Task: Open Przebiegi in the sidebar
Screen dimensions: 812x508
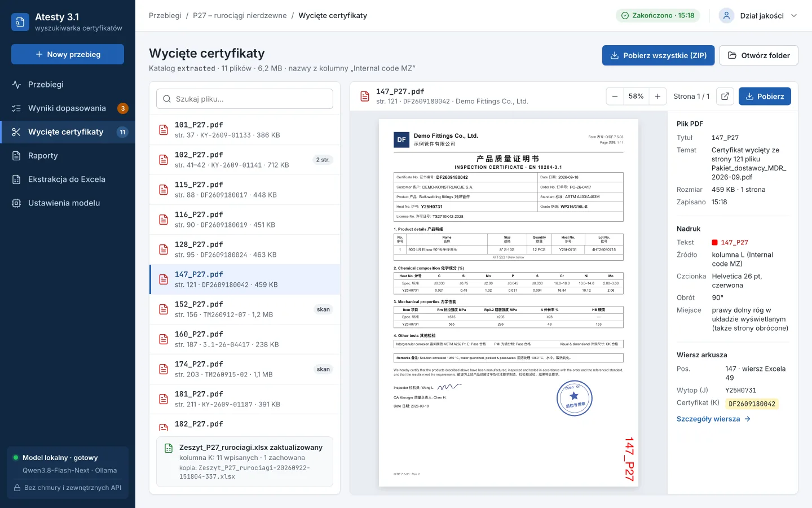Action: click(68, 85)
